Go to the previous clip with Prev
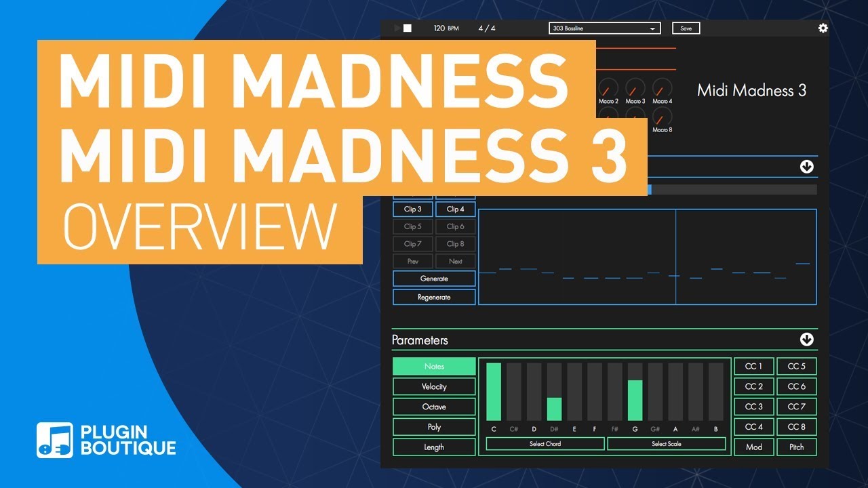The image size is (868, 488). point(413,262)
